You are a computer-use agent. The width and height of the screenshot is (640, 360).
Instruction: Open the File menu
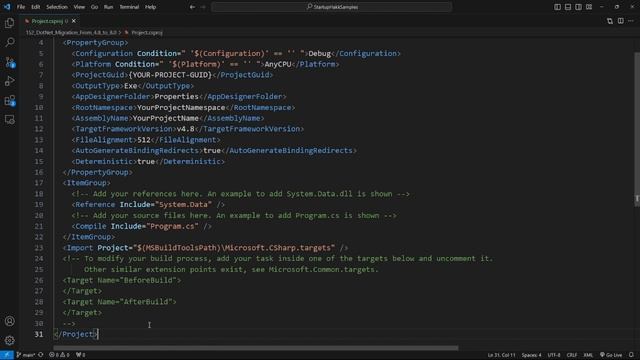click(x=21, y=7)
